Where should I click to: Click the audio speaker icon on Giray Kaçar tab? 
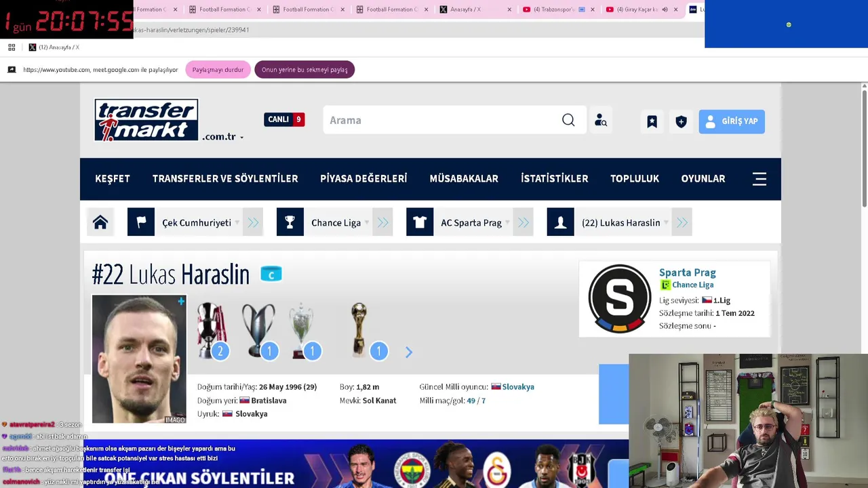(665, 9)
